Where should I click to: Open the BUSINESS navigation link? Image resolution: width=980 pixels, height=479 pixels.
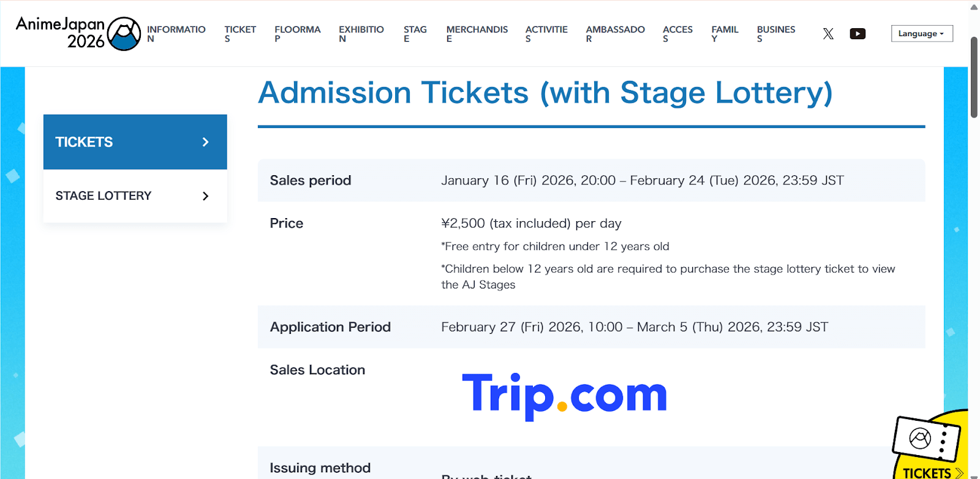pyautogui.click(x=775, y=34)
